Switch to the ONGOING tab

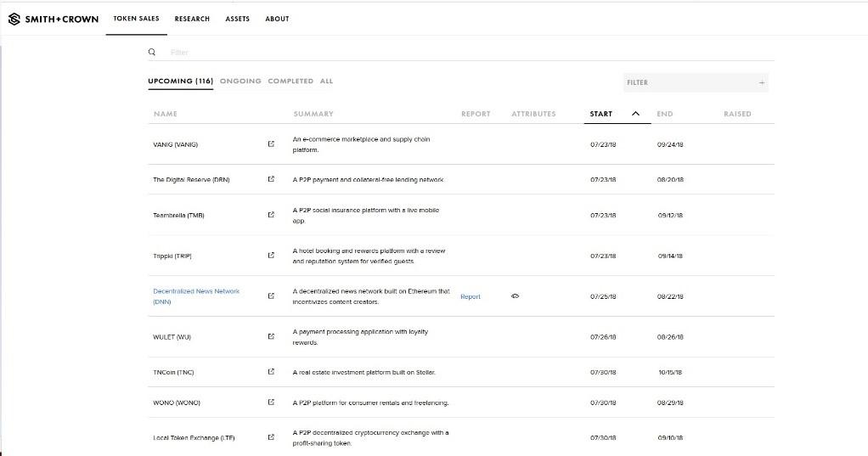point(240,81)
